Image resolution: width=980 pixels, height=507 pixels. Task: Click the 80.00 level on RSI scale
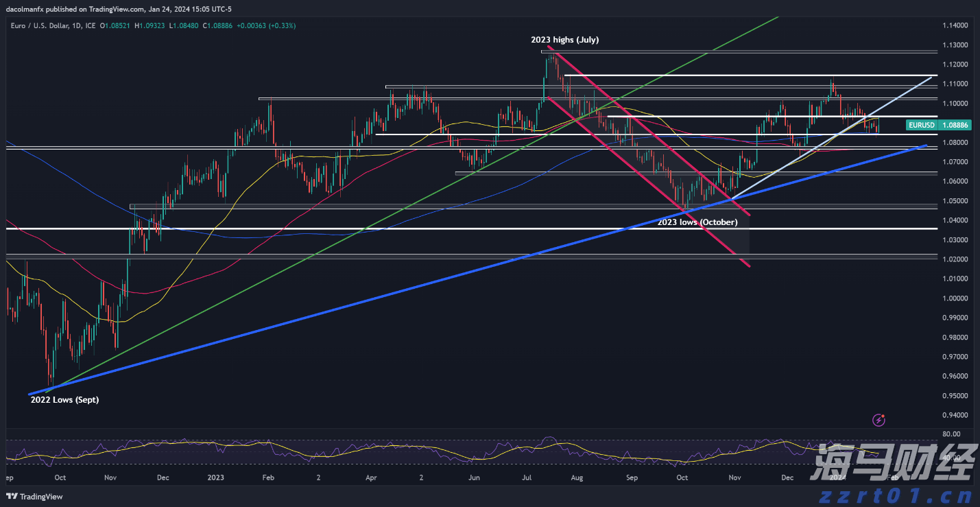pos(951,434)
